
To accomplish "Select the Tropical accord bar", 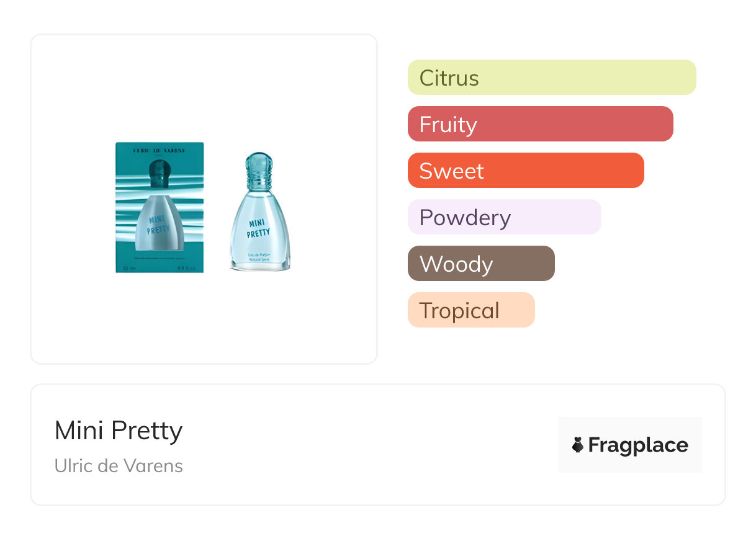I will click(x=471, y=310).
